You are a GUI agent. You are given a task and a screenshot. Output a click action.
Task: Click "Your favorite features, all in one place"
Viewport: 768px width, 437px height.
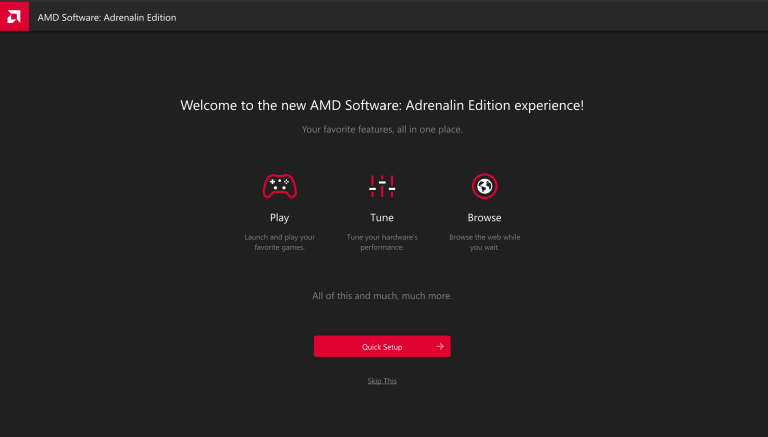382,129
